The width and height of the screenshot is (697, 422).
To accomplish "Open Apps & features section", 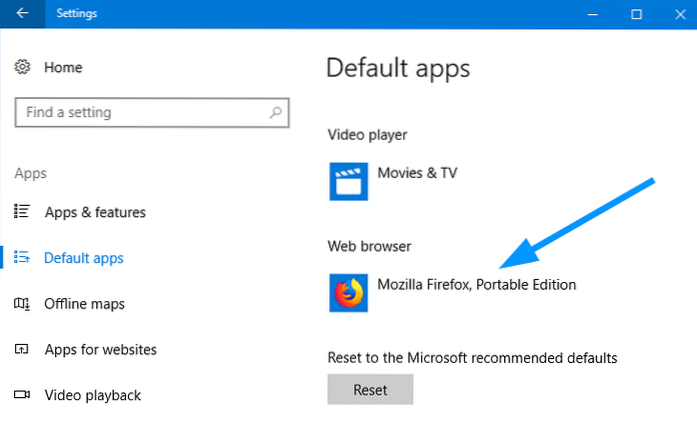I will pyautogui.click(x=95, y=212).
